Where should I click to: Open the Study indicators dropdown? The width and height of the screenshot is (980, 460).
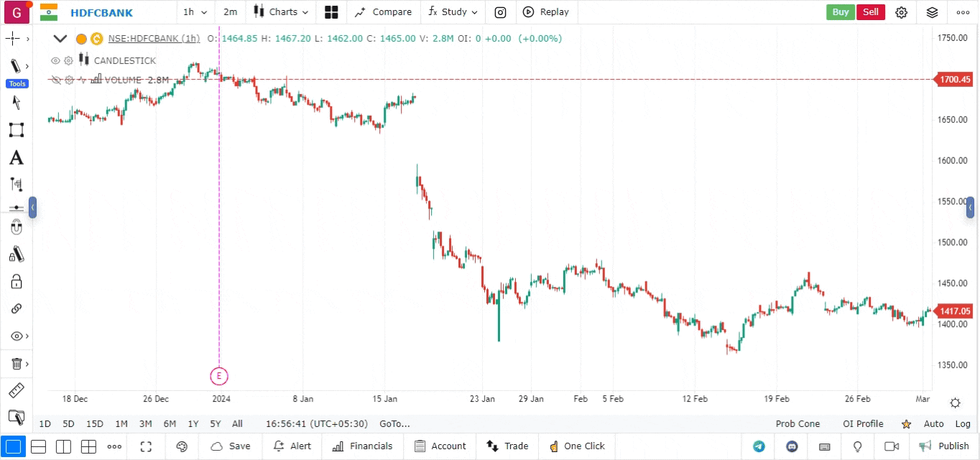point(453,12)
